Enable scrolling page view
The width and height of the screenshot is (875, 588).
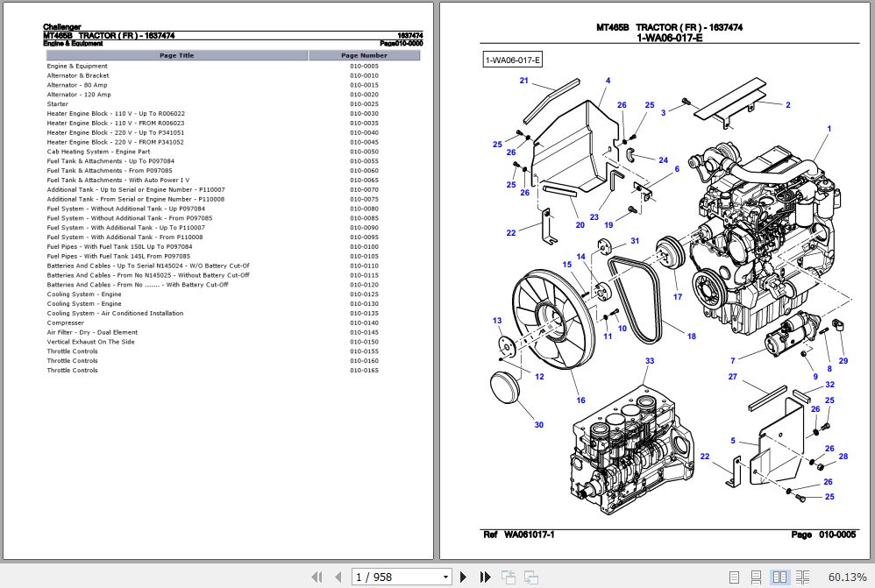(756, 577)
